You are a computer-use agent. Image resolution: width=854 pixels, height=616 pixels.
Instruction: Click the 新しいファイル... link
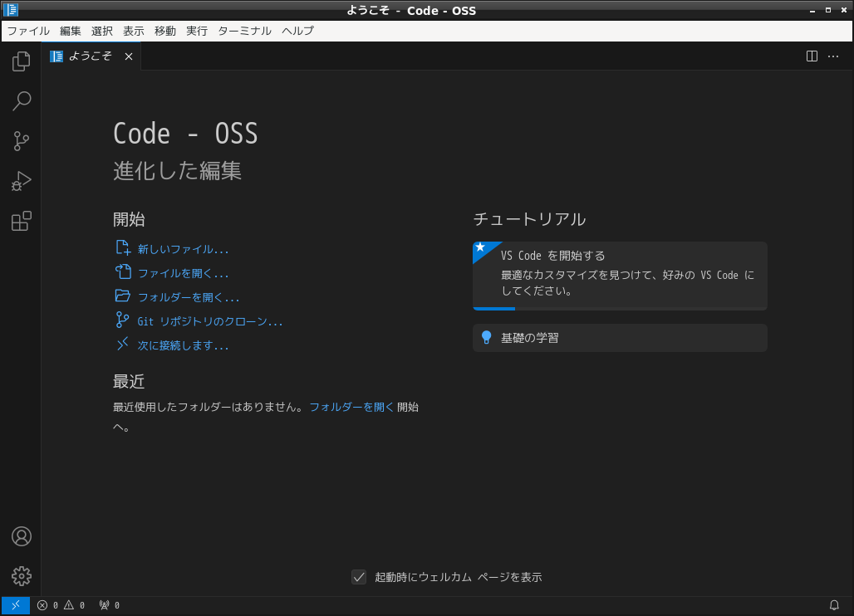(172, 249)
